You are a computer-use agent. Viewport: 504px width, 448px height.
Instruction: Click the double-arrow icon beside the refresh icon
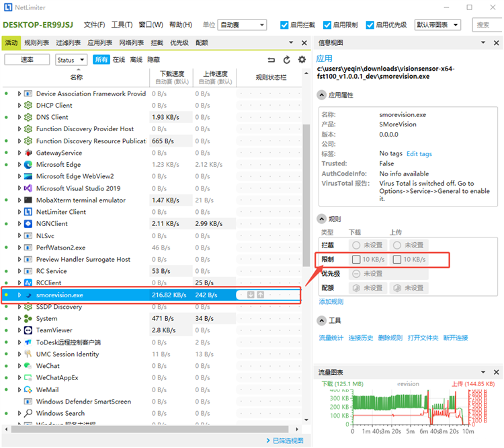point(271,60)
